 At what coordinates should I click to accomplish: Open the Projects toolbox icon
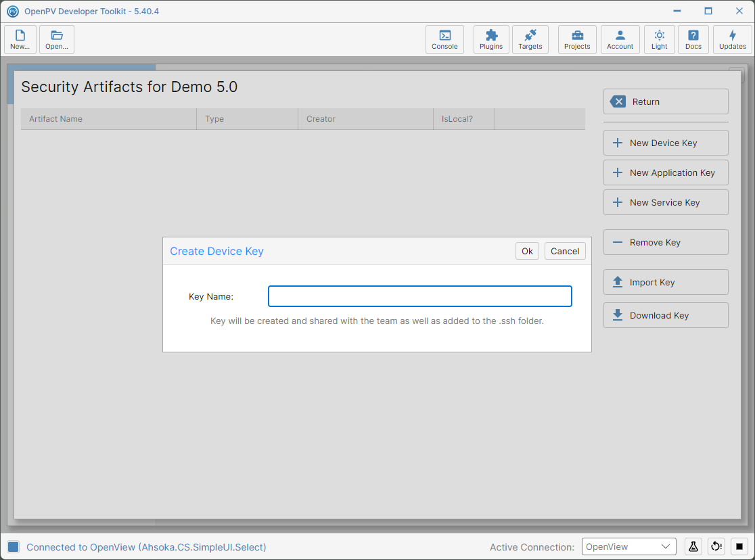(577, 39)
